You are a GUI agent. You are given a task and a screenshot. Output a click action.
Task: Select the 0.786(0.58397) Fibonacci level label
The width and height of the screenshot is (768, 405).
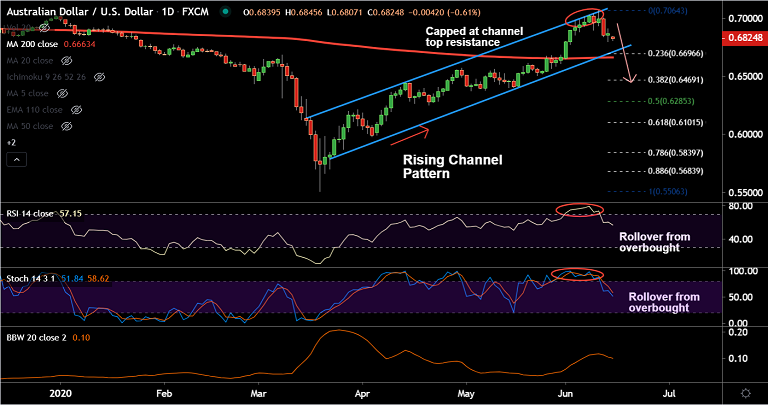tap(675, 153)
